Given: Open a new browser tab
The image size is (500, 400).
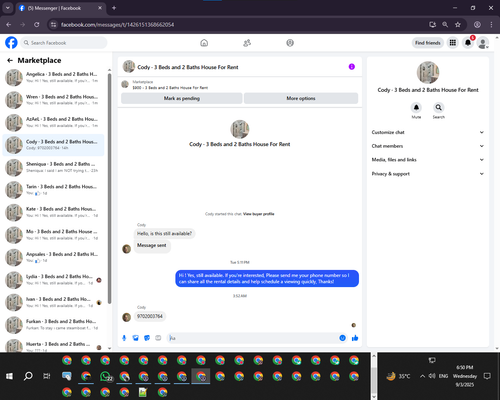Looking at the screenshot, I should click(x=114, y=8).
